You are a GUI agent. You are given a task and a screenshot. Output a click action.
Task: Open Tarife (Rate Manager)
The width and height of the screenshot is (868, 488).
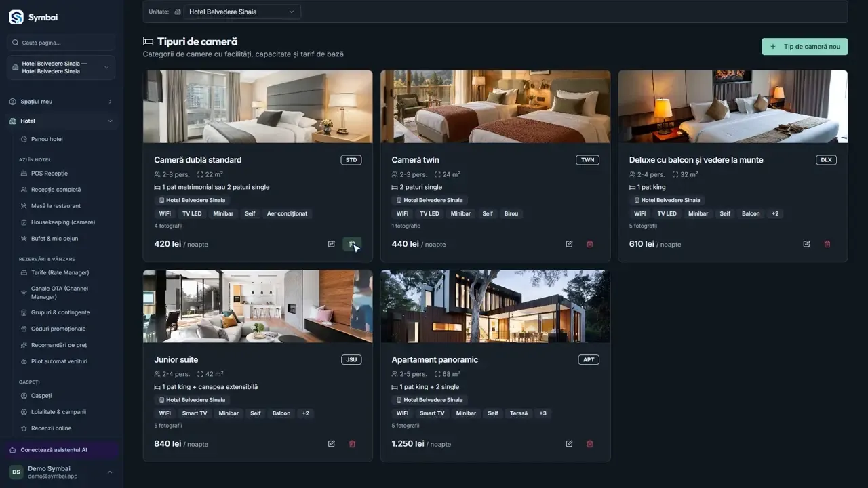click(x=61, y=272)
